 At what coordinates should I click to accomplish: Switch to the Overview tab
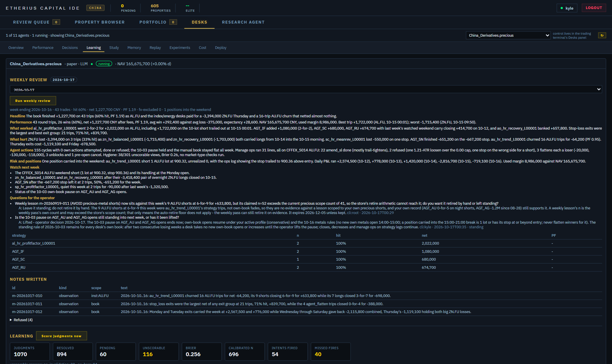tap(16, 47)
